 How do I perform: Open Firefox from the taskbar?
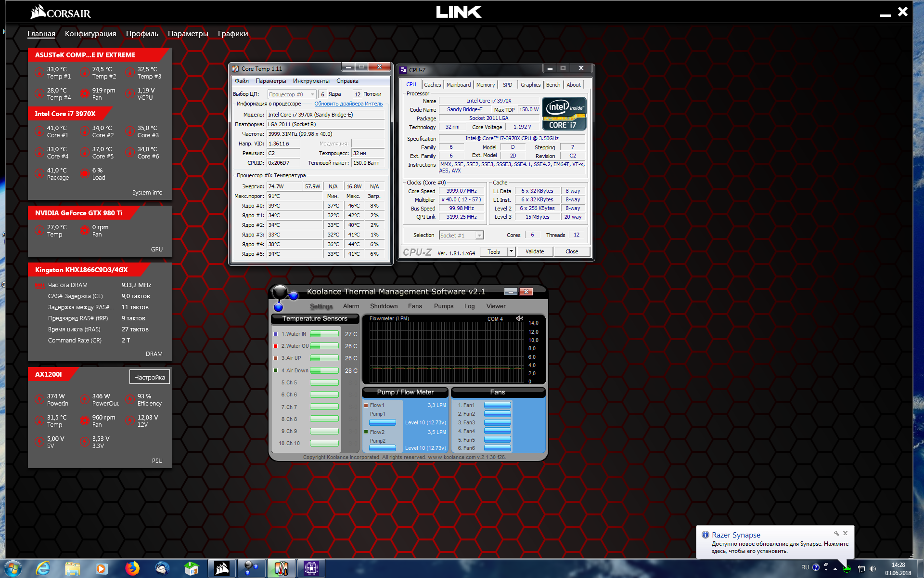pyautogui.click(x=132, y=568)
